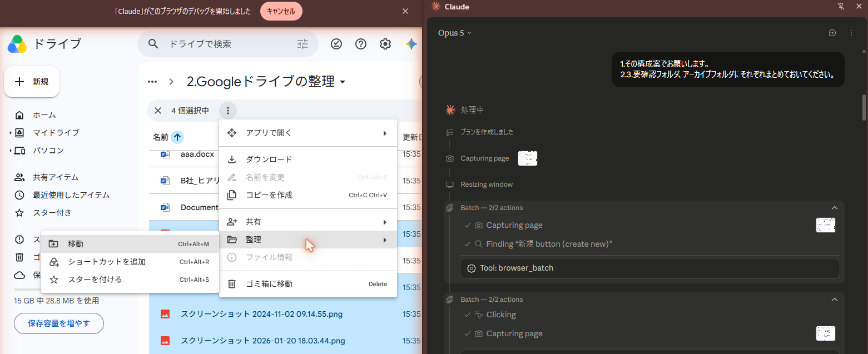Open the 共有 submenu
The image size is (868, 354).
[308, 222]
